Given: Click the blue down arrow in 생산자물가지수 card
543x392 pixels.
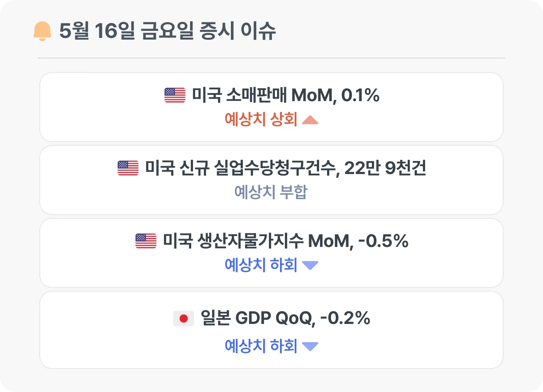Looking at the screenshot, I should [310, 265].
